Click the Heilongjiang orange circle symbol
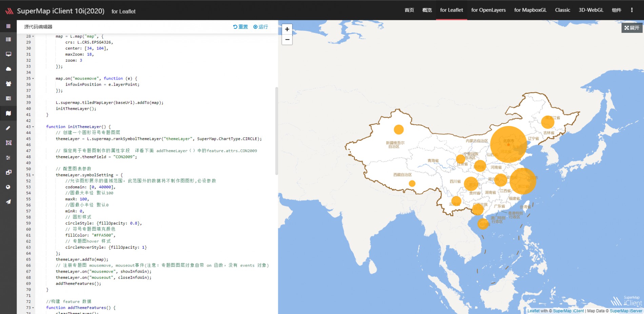 (548, 122)
